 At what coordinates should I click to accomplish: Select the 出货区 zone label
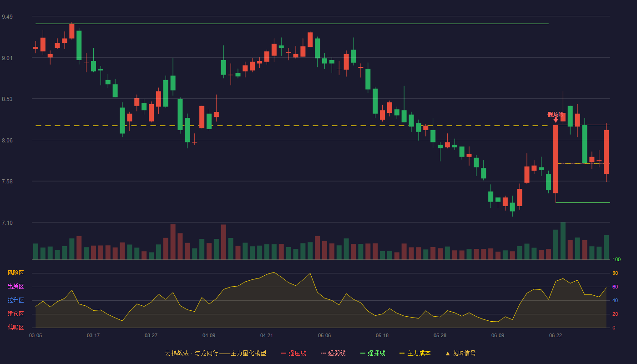15,287
